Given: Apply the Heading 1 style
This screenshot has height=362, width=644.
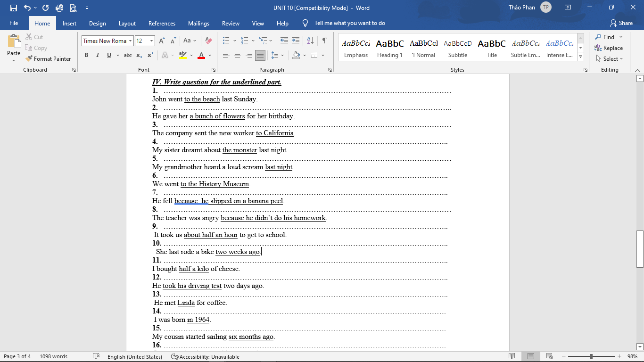Looking at the screenshot, I should [390, 48].
